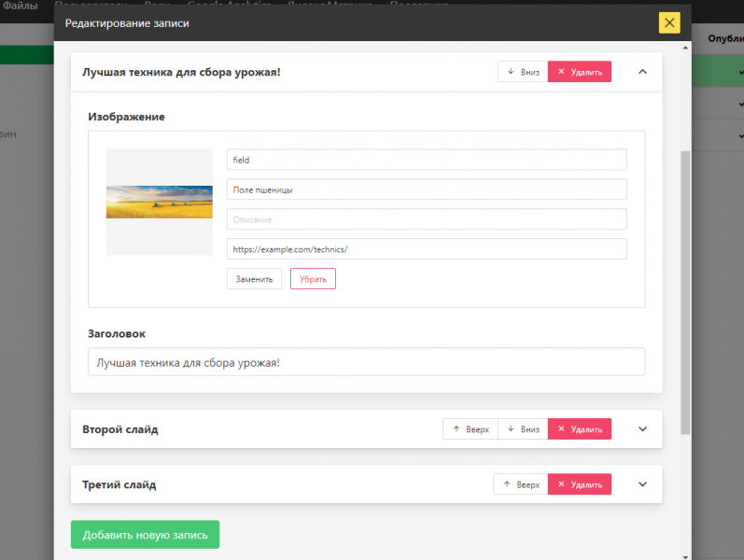Edit the Поле пшеницы text field
This screenshot has width=744, height=560.
(x=426, y=189)
